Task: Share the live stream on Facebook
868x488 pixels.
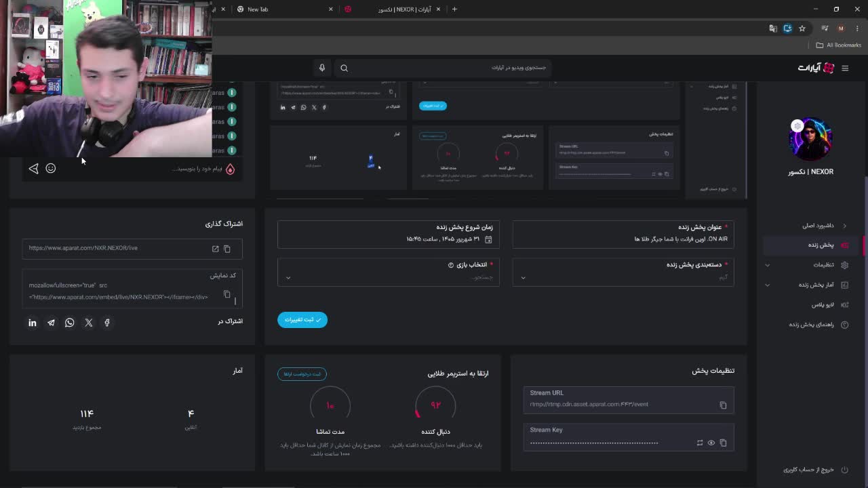Action: click(106, 323)
